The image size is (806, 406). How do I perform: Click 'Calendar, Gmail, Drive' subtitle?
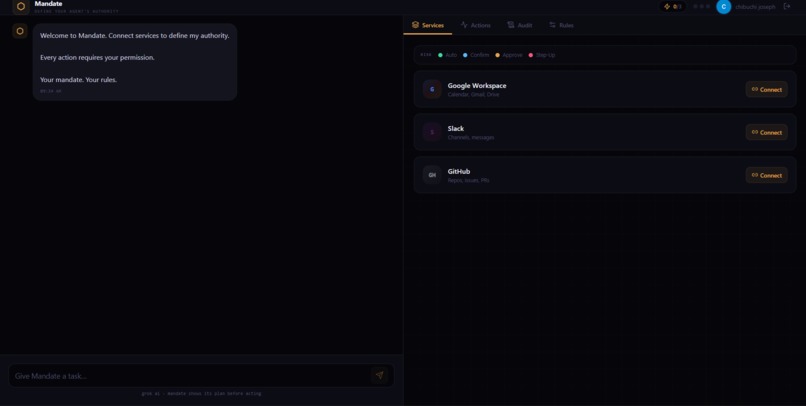tap(473, 95)
